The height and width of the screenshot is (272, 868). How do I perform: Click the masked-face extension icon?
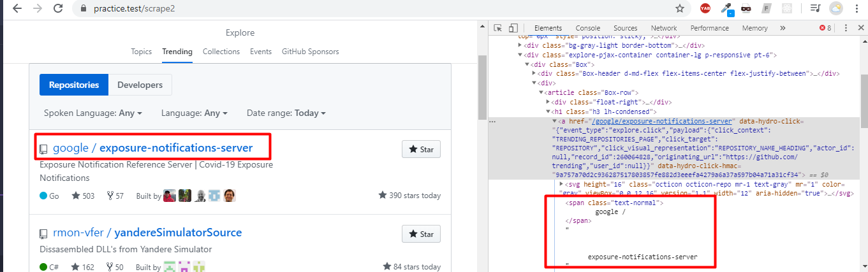click(x=747, y=8)
